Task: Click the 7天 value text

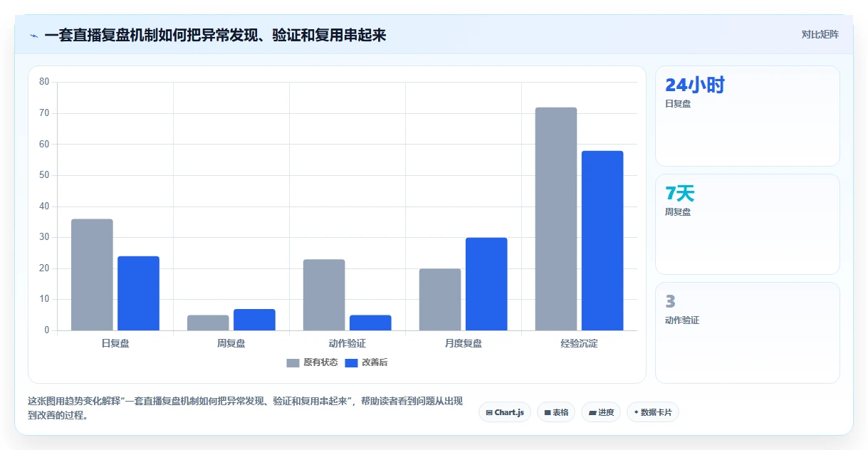Action: (679, 194)
